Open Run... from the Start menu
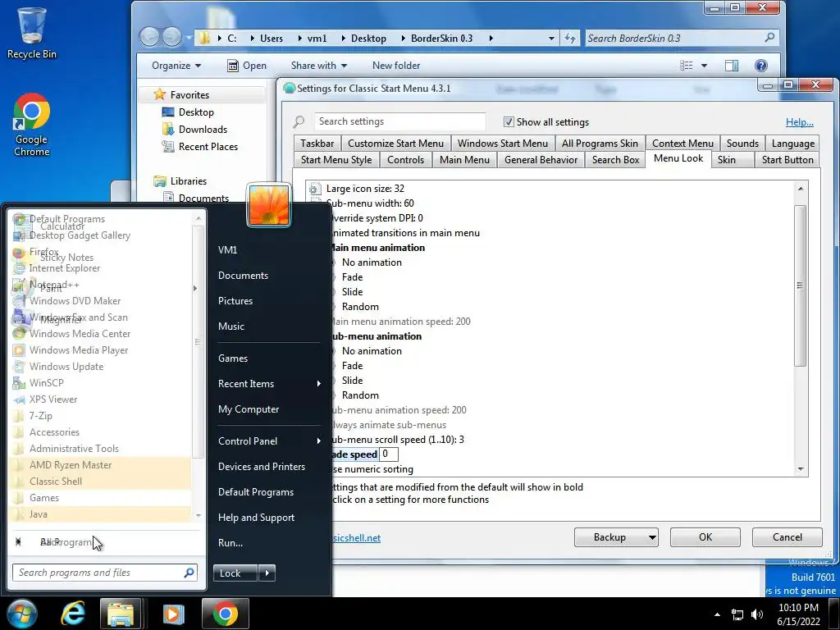The width and height of the screenshot is (840, 630). pos(231,543)
